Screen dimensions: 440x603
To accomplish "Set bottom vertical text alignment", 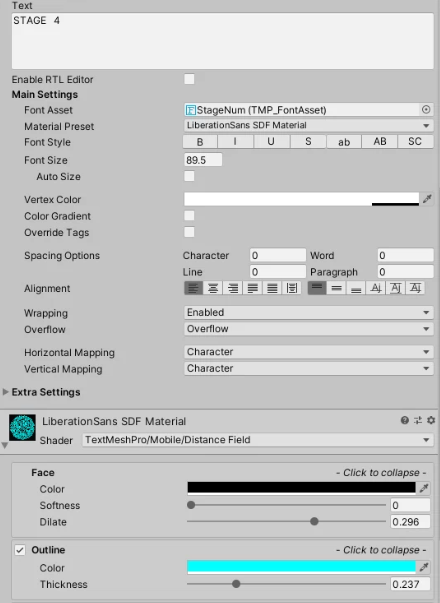I will point(356,288).
